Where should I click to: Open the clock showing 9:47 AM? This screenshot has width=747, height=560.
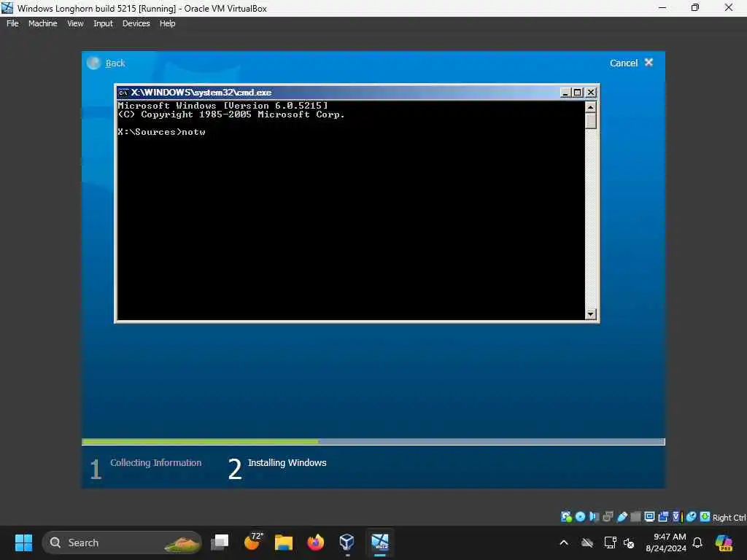pos(666,542)
